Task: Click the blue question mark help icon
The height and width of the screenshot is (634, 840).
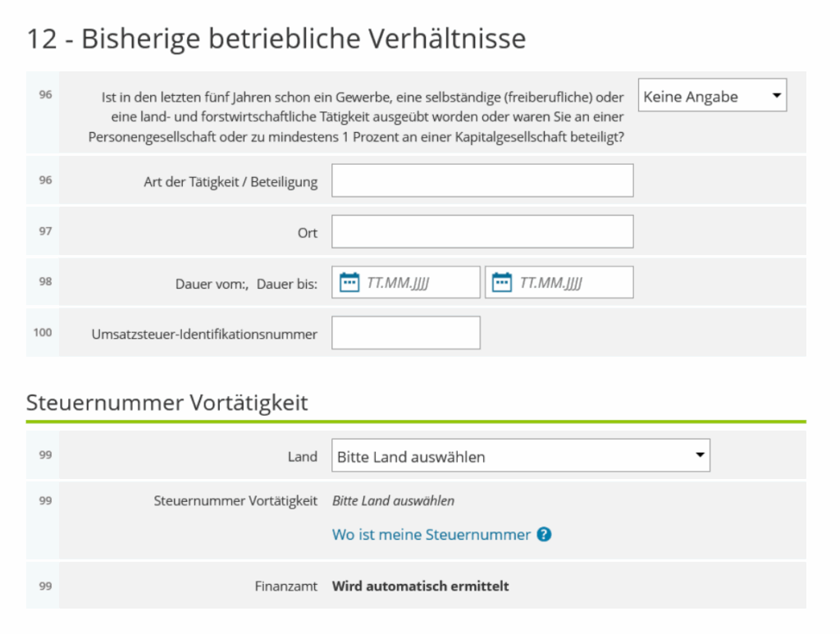Action: click(544, 535)
